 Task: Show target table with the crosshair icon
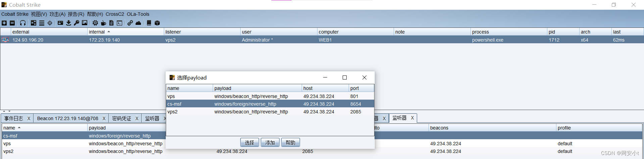point(50,23)
